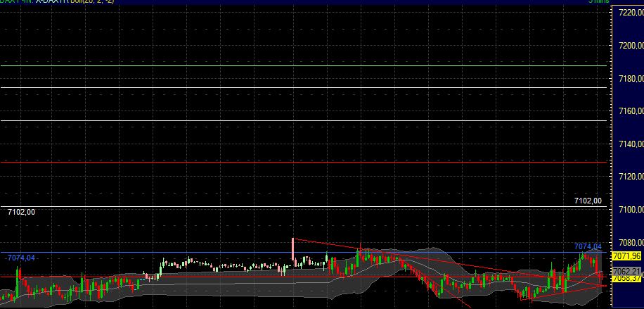Click the 7080,00 price axis label

(630, 242)
